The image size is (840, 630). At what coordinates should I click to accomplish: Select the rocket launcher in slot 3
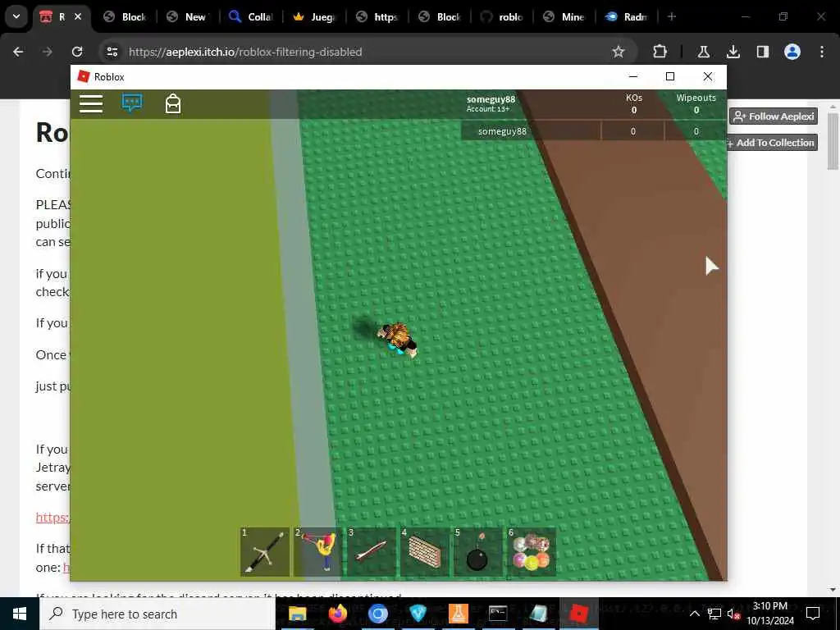click(x=372, y=552)
